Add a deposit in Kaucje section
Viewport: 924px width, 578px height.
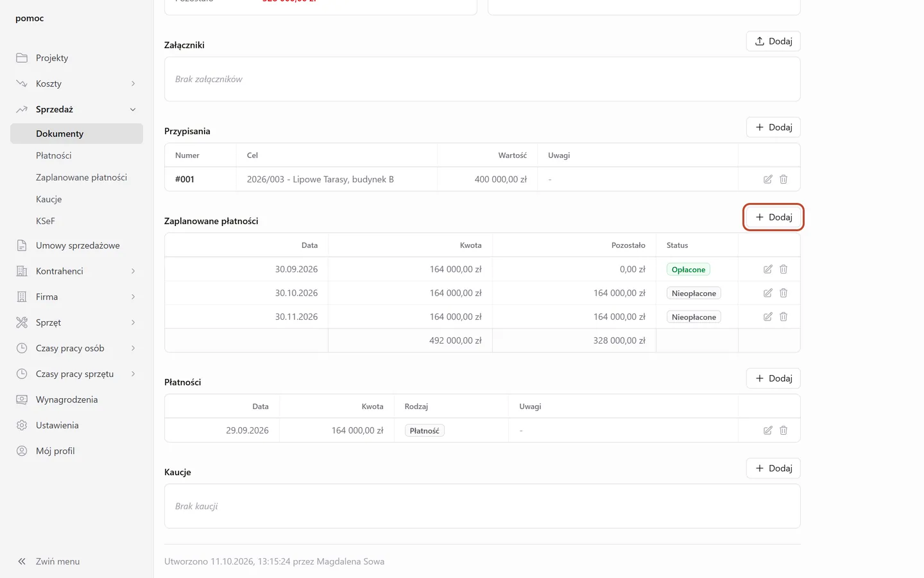click(x=773, y=468)
